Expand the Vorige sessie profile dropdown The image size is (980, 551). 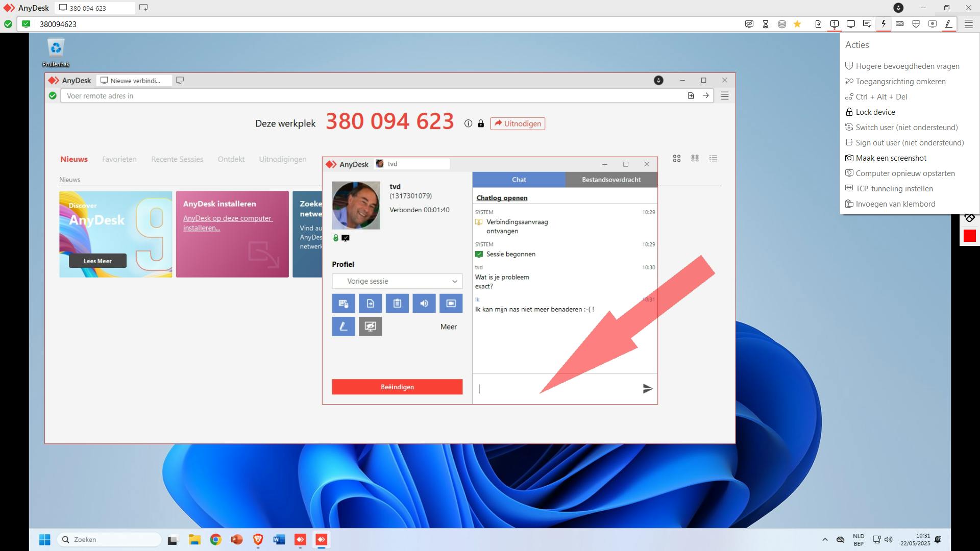pos(397,281)
